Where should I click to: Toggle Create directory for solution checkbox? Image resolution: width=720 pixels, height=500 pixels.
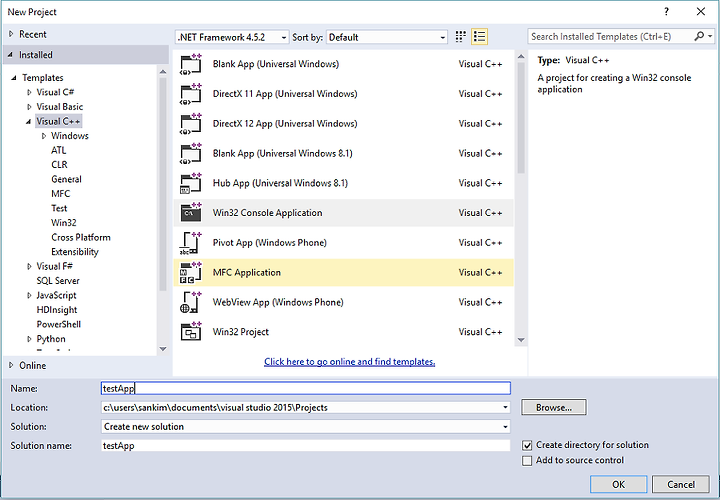(x=527, y=445)
